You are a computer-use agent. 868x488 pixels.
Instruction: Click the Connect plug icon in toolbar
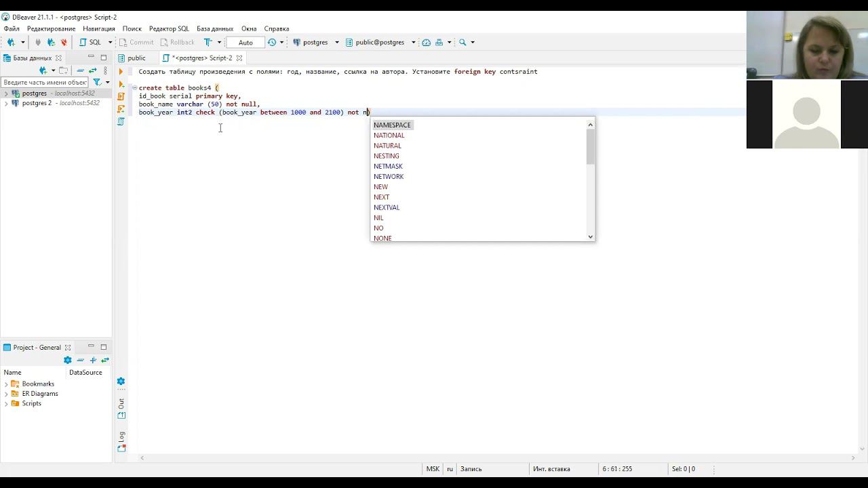point(38,42)
